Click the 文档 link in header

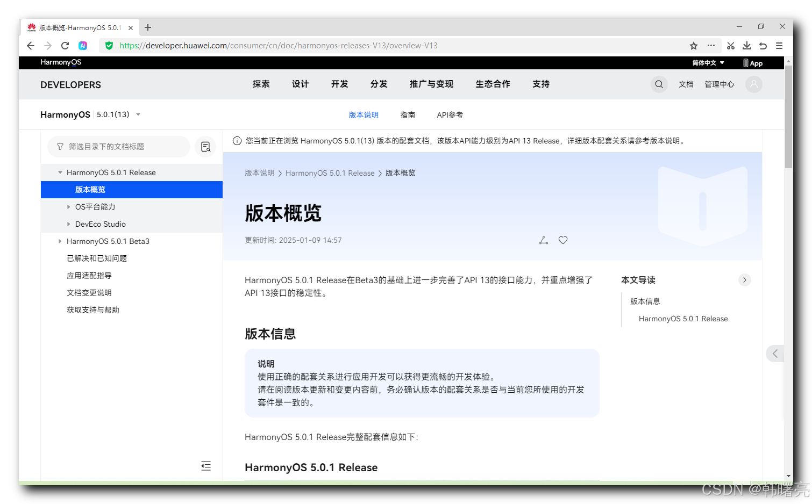(x=686, y=84)
